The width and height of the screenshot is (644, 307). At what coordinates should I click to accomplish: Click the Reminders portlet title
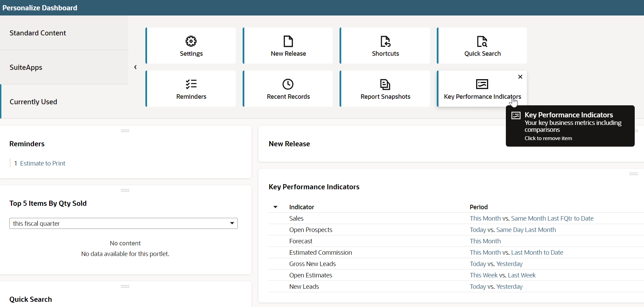(x=27, y=144)
